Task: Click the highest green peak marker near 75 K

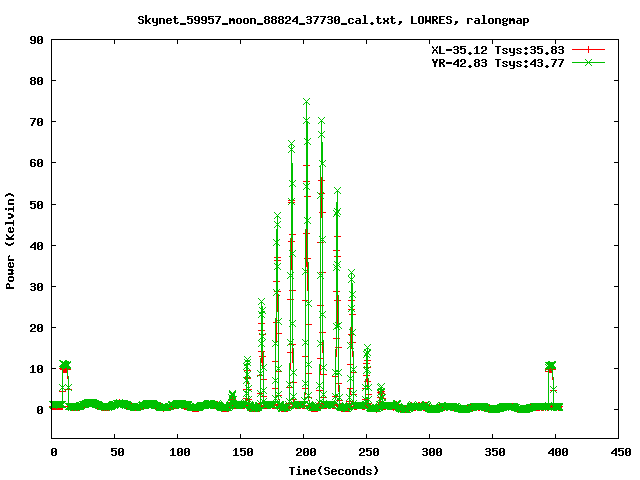Action: click(x=307, y=101)
